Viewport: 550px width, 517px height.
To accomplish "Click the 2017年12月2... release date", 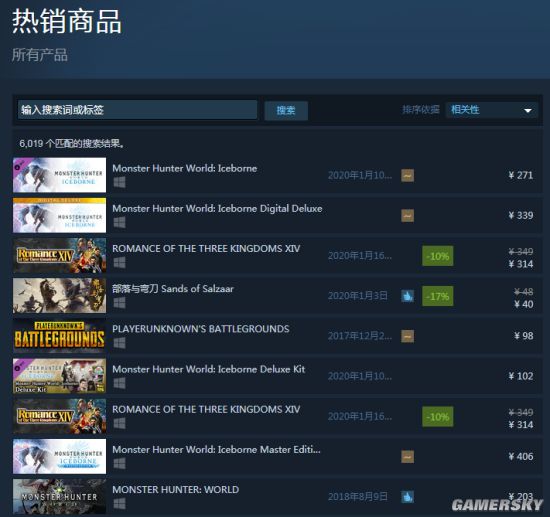I will (x=360, y=336).
